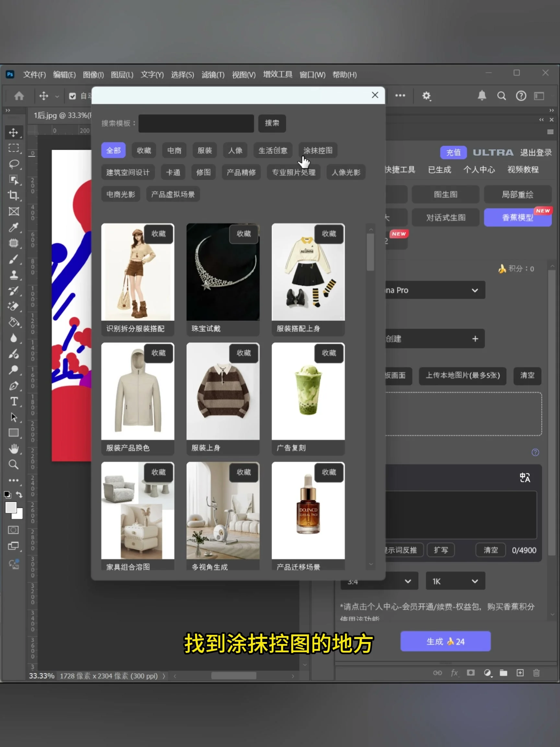560x747 pixels.
Task: Select the Crop tool
Action: click(14, 195)
